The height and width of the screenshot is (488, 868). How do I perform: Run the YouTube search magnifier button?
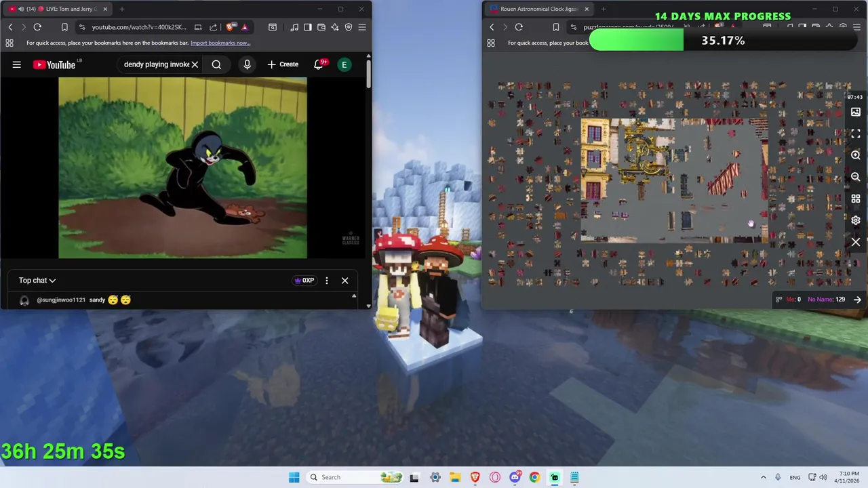[216, 64]
